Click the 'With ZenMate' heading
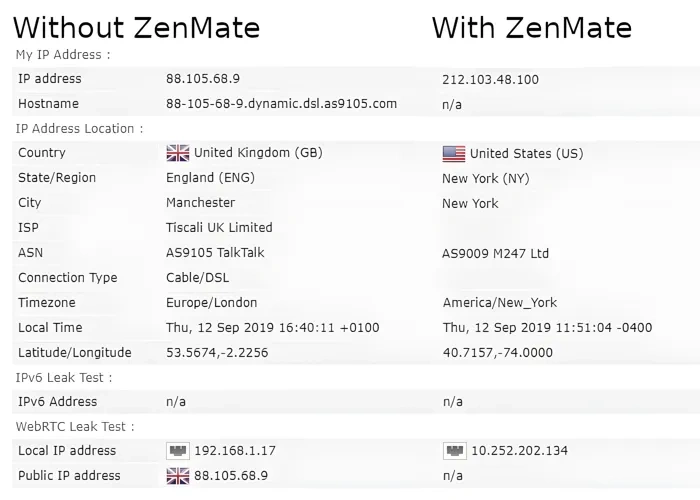700x500 pixels. click(532, 28)
